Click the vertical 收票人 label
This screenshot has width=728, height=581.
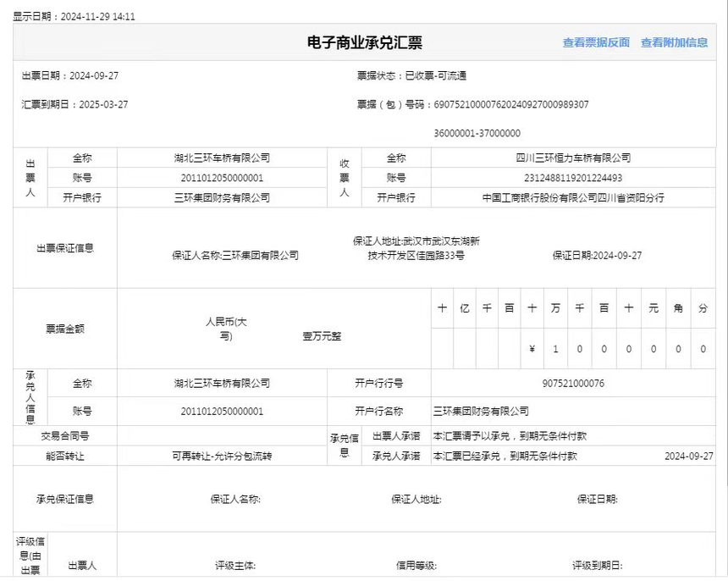[x=344, y=177]
